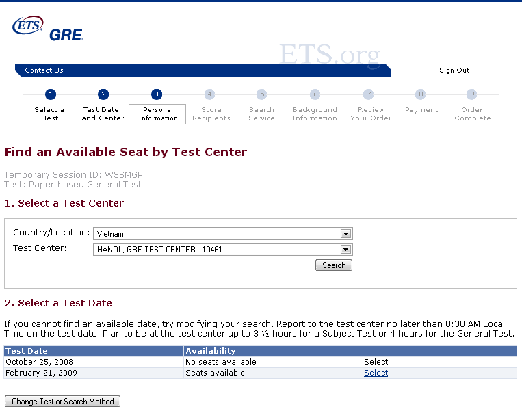Click the Search button
522x420 pixels.
coord(334,265)
